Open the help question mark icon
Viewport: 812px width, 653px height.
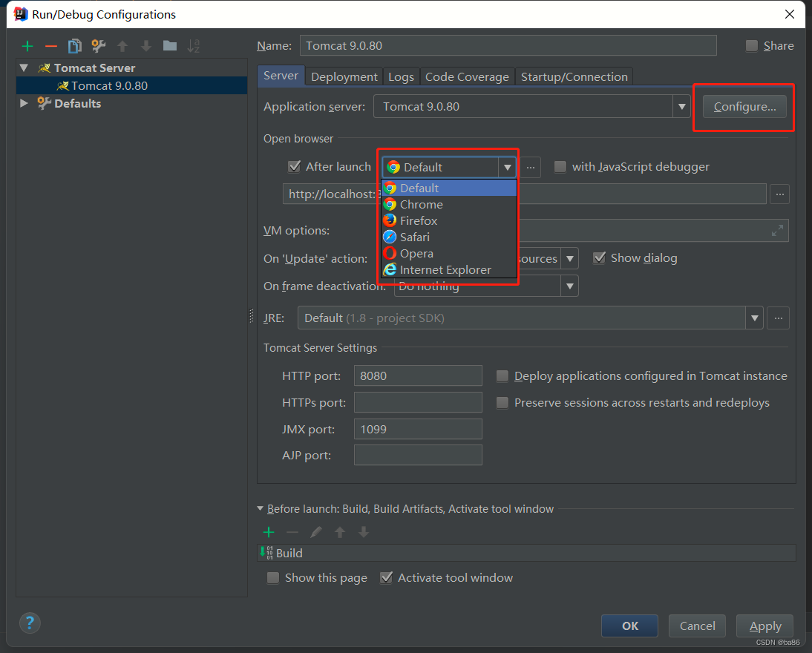click(x=30, y=623)
